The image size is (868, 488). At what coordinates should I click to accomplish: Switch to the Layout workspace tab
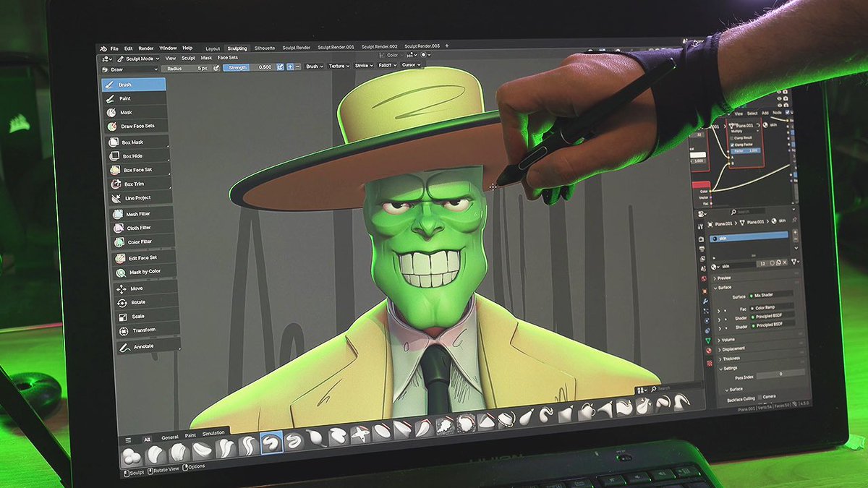(x=213, y=48)
